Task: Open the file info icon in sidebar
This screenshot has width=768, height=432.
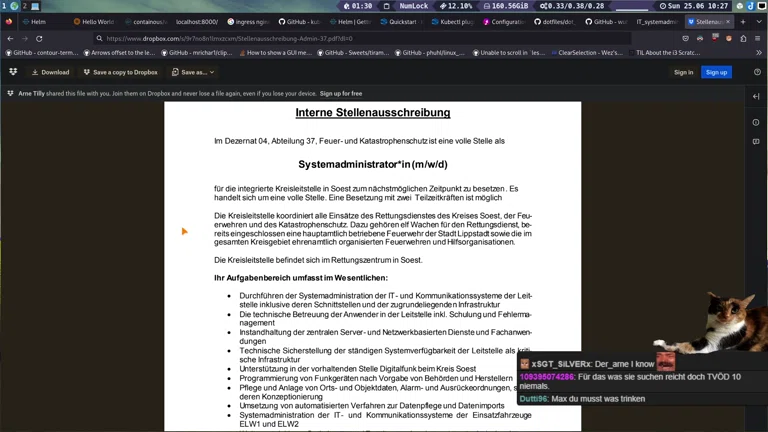Action: tap(756, 122)
